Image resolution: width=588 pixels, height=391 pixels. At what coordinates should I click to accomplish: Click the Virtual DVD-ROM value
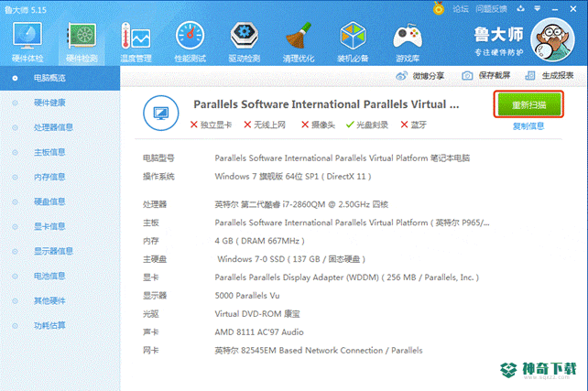coord(257,314)
